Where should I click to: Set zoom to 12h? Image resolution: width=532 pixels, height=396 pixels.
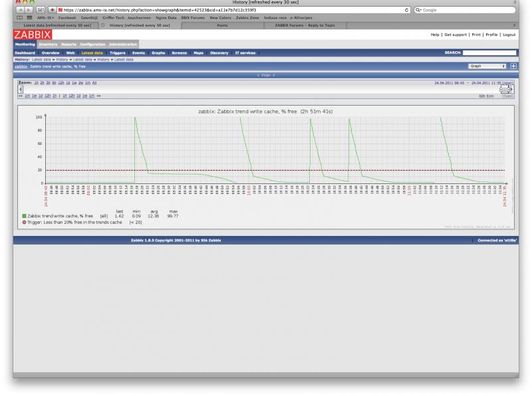point(60,82)
